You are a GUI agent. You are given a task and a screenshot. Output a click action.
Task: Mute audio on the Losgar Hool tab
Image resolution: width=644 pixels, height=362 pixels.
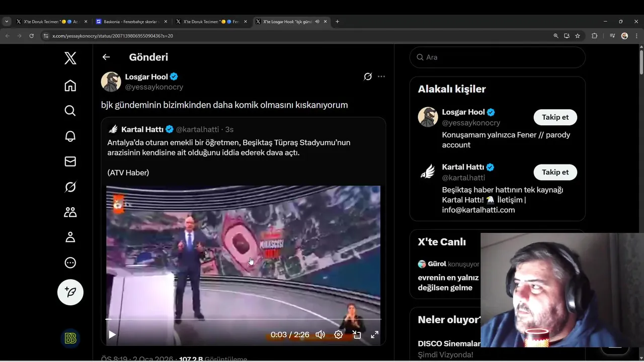point(317,22)
